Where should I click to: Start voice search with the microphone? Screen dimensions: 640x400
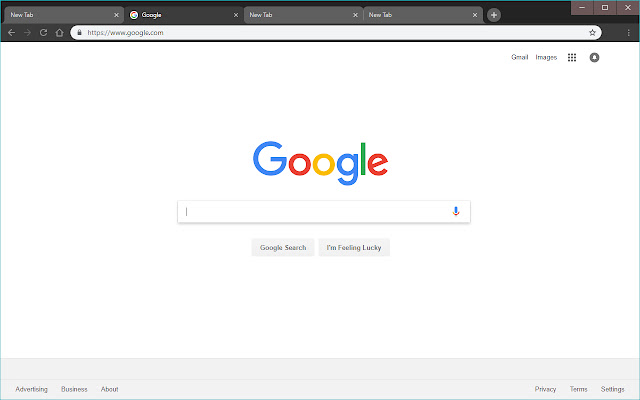(456, 211)
